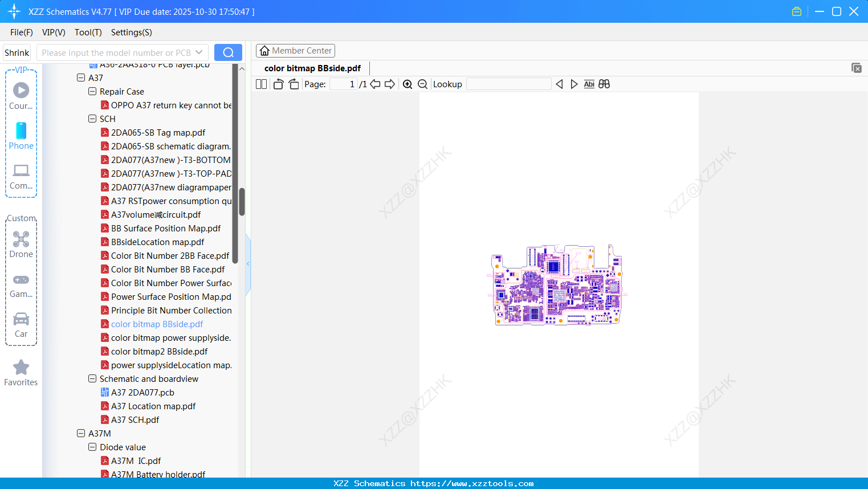Rotate the schematic clockwise

point(293,84)
